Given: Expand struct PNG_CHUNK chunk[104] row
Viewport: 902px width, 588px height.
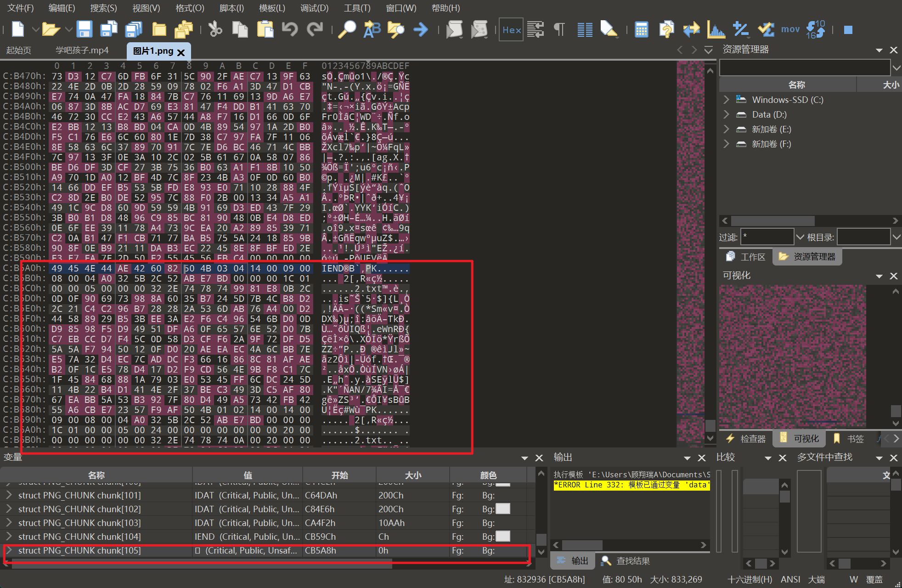Looking at the screenshot, I should [9, 537].
